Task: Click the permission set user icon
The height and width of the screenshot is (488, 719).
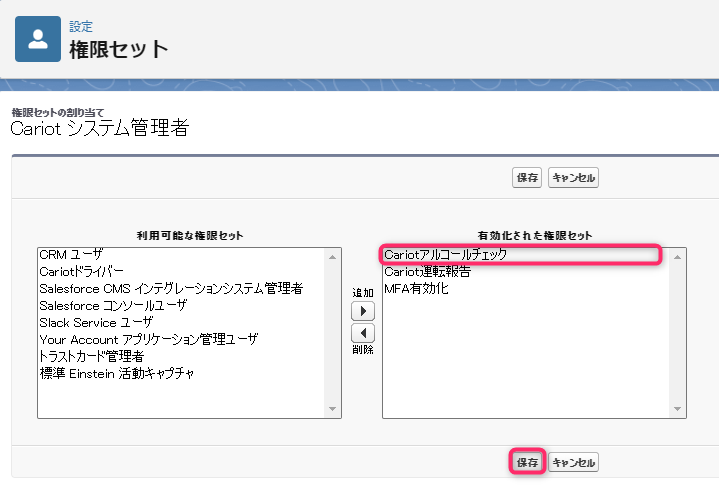Action: pyautogui.click(x=38, y=39)
